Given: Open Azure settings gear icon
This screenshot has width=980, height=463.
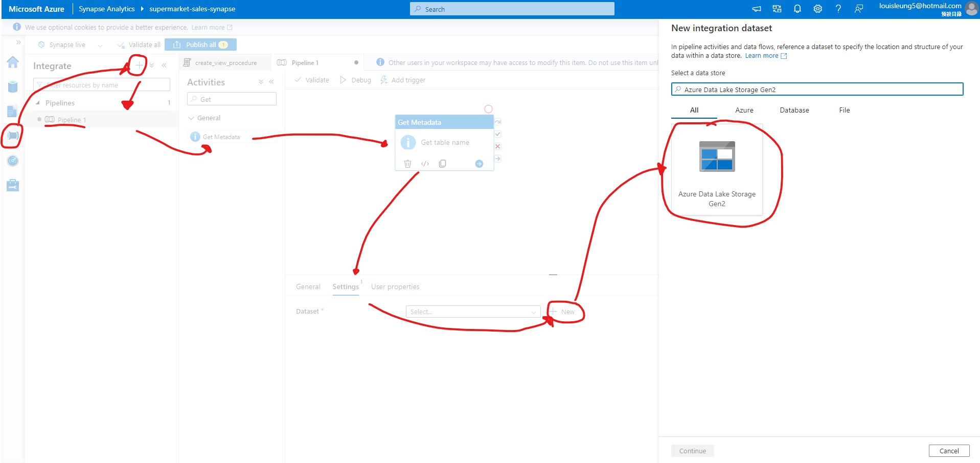Looking at the screenshot, I should click(817, 9).
